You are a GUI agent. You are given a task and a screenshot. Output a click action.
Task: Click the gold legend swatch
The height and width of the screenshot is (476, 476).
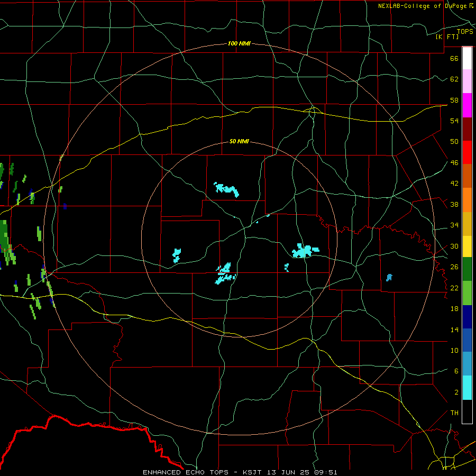(x=467, y=224)
